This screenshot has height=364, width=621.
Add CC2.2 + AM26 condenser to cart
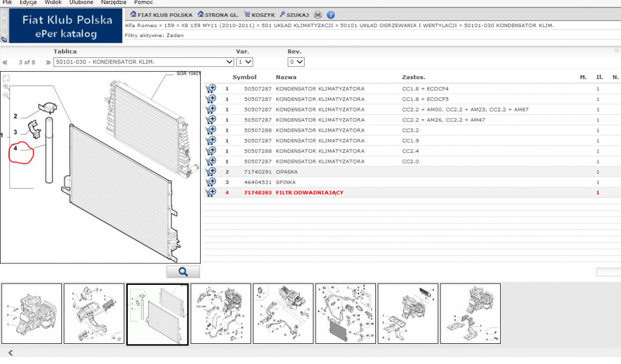pos(210,120)
